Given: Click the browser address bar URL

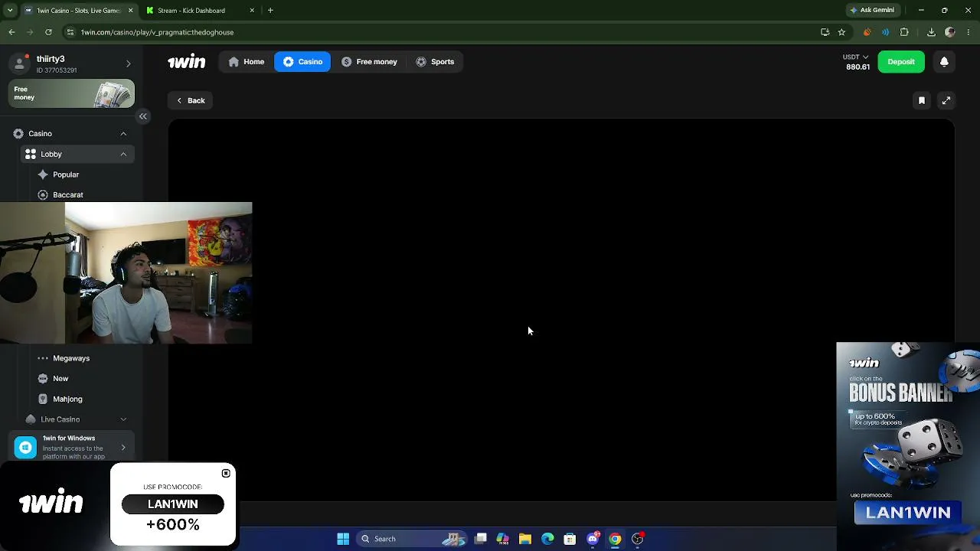Looking at the screenshot, I should [x=158, y=32].
